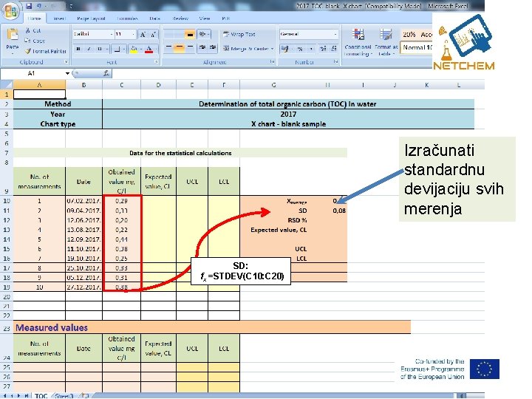The height and width of the screenshot is (399, 532).
Task: Select the Sheet3 sheet tab
Action: click(64, 395)
